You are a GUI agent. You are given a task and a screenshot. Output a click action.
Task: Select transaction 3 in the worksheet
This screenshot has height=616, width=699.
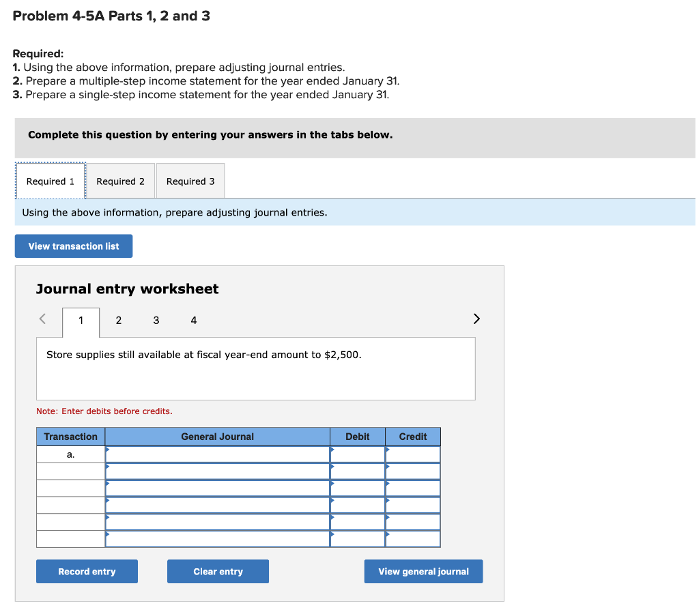click(x=156, y=320)
